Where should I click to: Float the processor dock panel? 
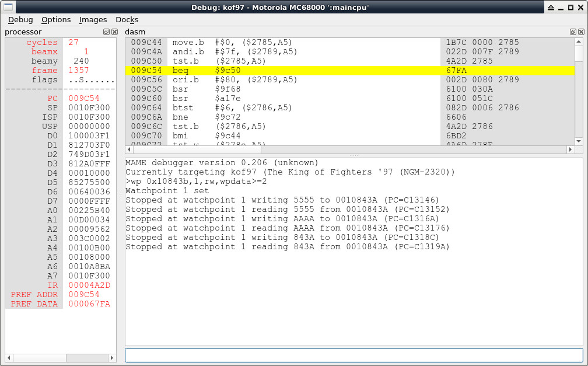click(106, 32)
